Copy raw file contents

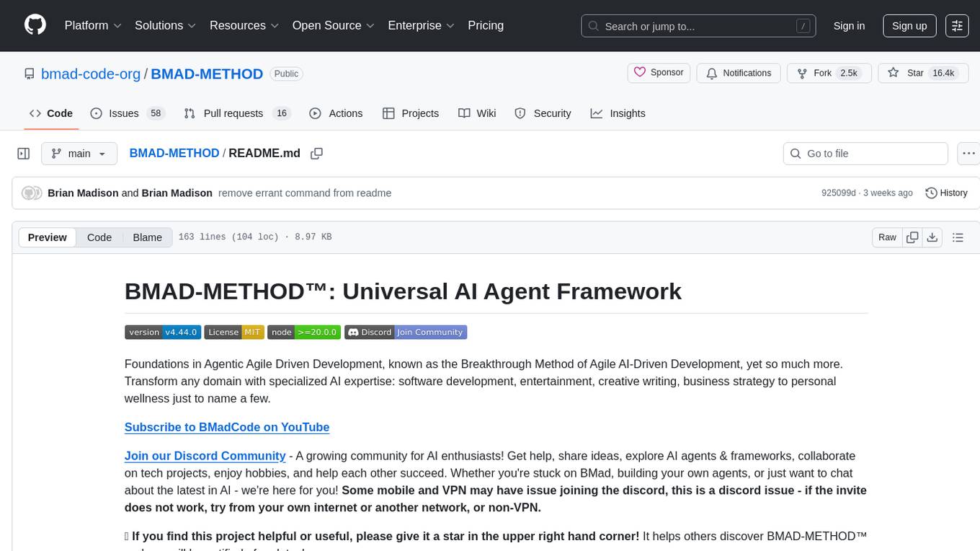912,237
